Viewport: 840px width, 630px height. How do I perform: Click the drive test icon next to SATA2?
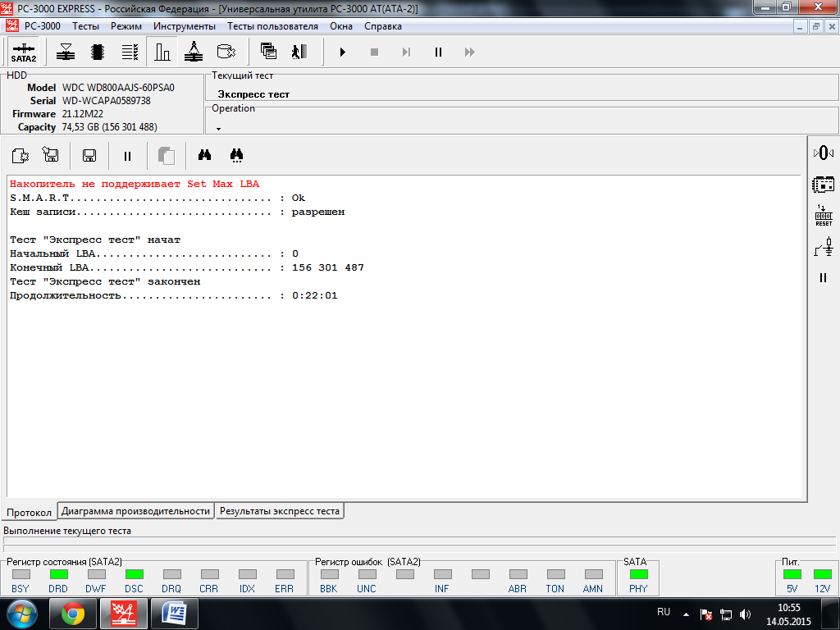(x=66, y=52)
